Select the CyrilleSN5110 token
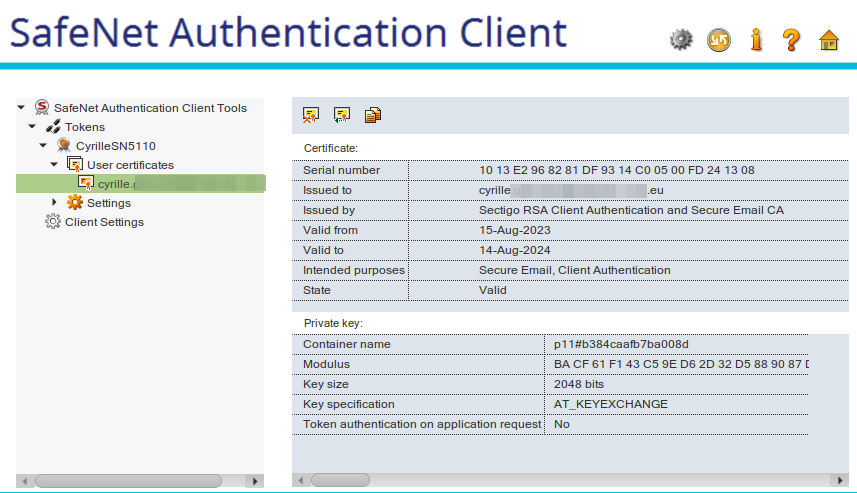The width and height of the screenshot is (857, 493). pyautogui.click(x=115, y=146)
